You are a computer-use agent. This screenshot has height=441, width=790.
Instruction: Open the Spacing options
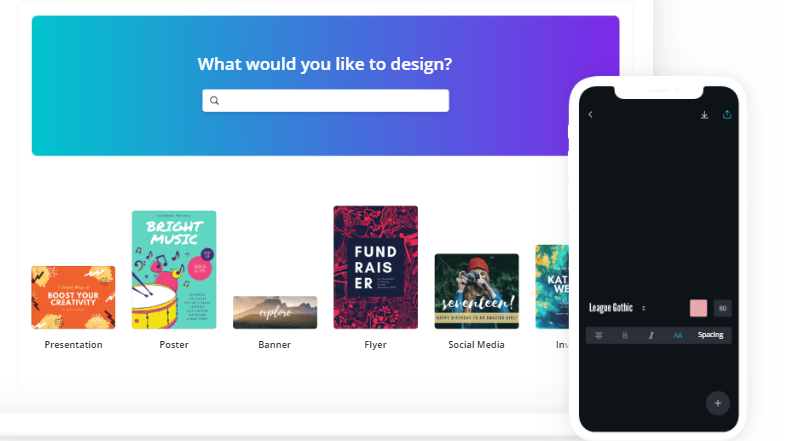(710, 335)
